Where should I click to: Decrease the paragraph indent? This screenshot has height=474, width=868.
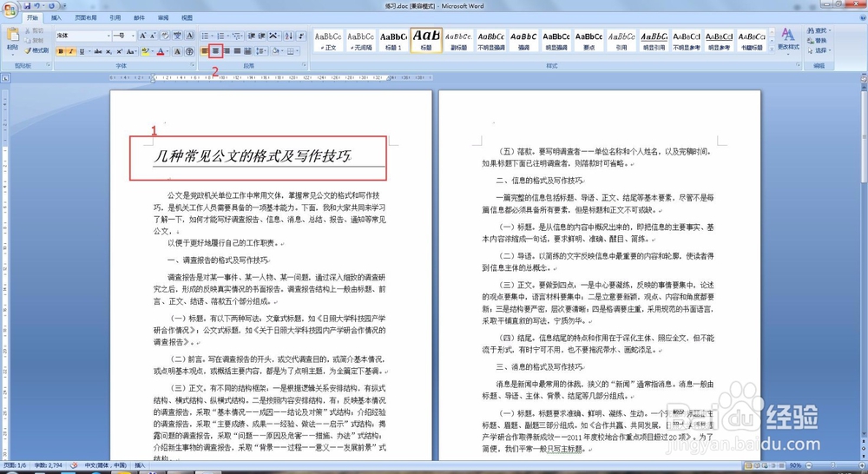[252, 36]
